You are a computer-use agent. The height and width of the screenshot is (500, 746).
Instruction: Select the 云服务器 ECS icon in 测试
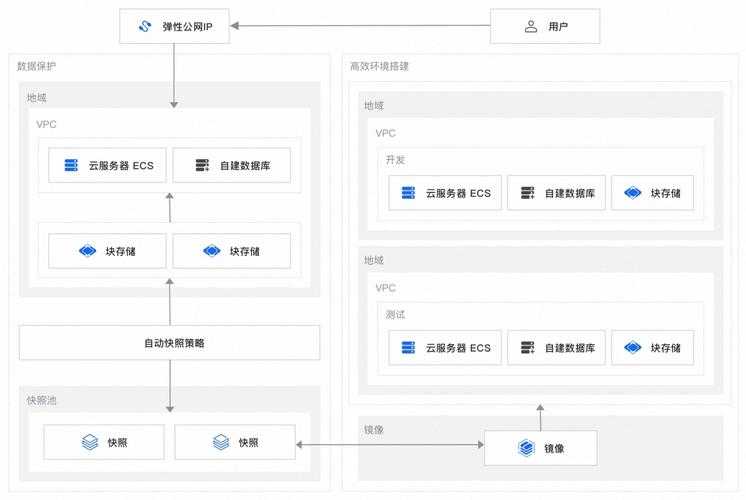(x=408, y=347)
